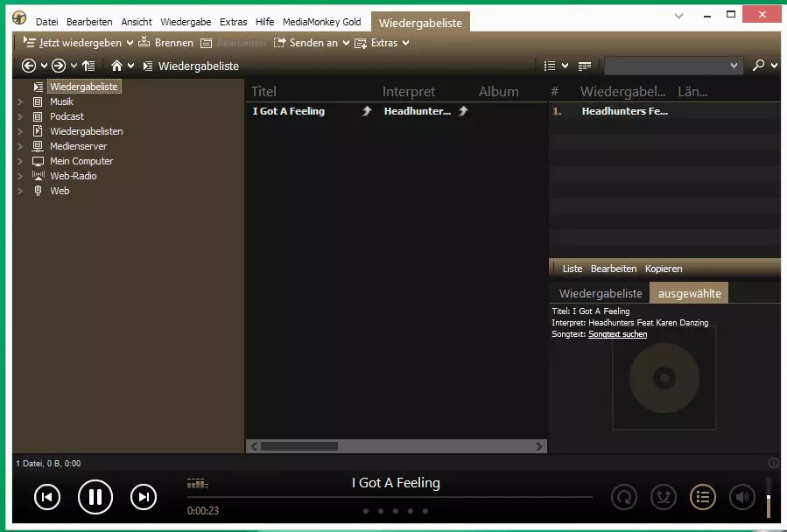787x532 pixels.
Task: Open the Extras toolbar dropdown arrow
Action: (x=405, y=43)
